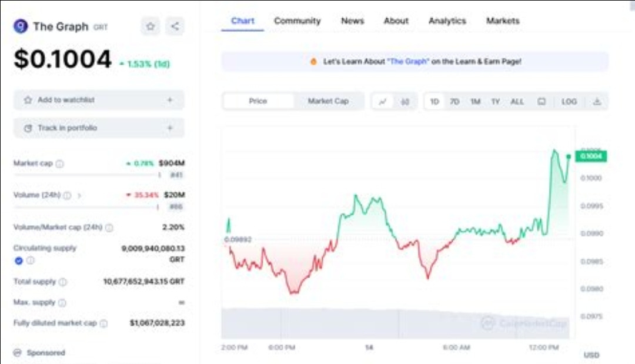Click green price dot at chart end

point(569,156)
